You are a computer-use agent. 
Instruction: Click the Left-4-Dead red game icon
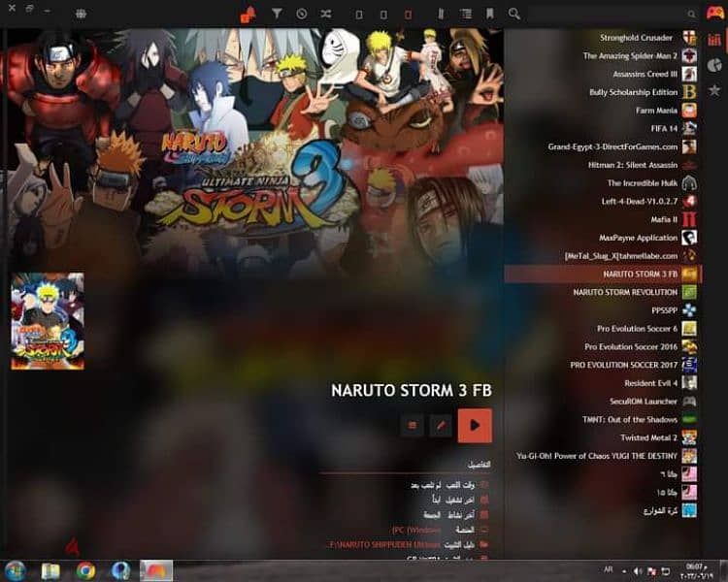click(689, 202)
